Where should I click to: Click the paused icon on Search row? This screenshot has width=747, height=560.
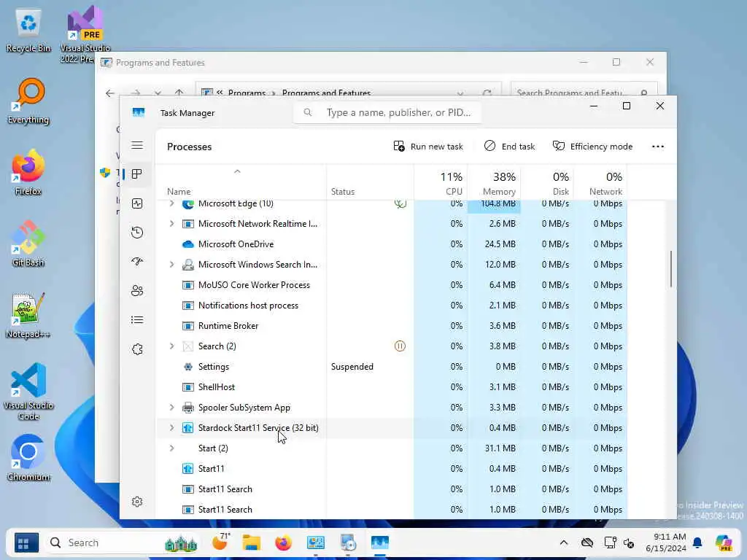pyautogui.click(x=400, y=346)
